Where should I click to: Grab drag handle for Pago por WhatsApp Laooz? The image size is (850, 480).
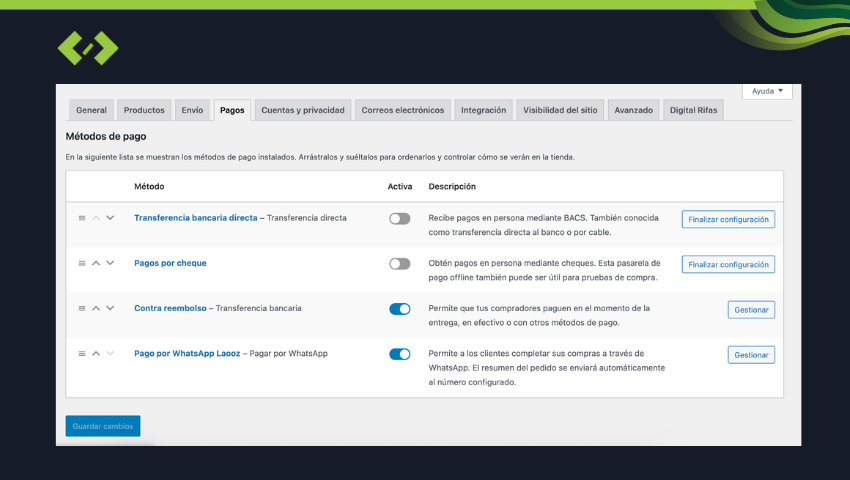[x=82, y=354]
